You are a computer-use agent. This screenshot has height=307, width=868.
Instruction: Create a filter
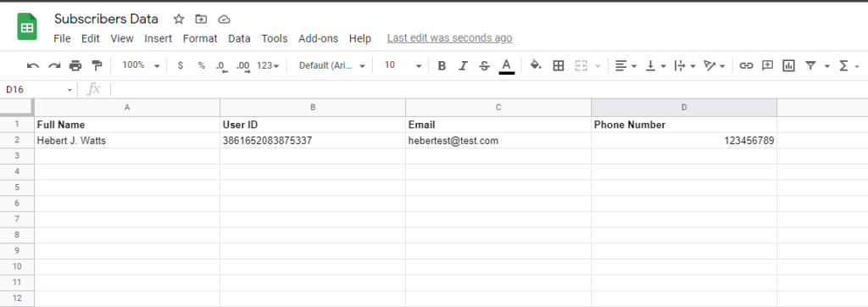pos(810,66)
